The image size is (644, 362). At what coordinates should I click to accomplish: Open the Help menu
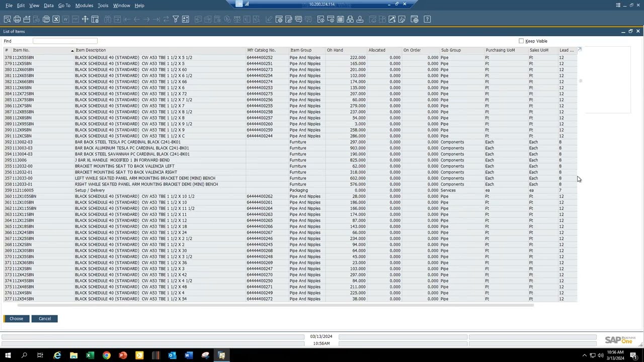click(x=139, y=6)
